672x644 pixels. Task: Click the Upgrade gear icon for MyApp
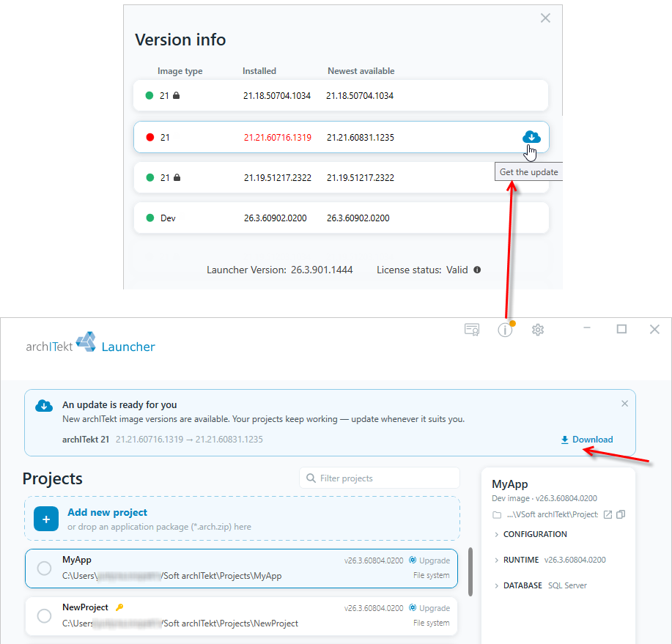coord(413,560)
